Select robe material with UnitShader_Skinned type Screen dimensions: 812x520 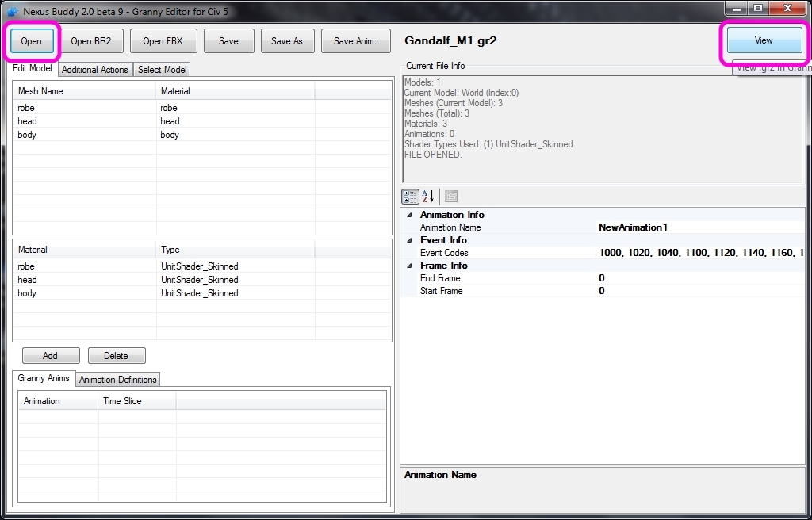point(202,266)
